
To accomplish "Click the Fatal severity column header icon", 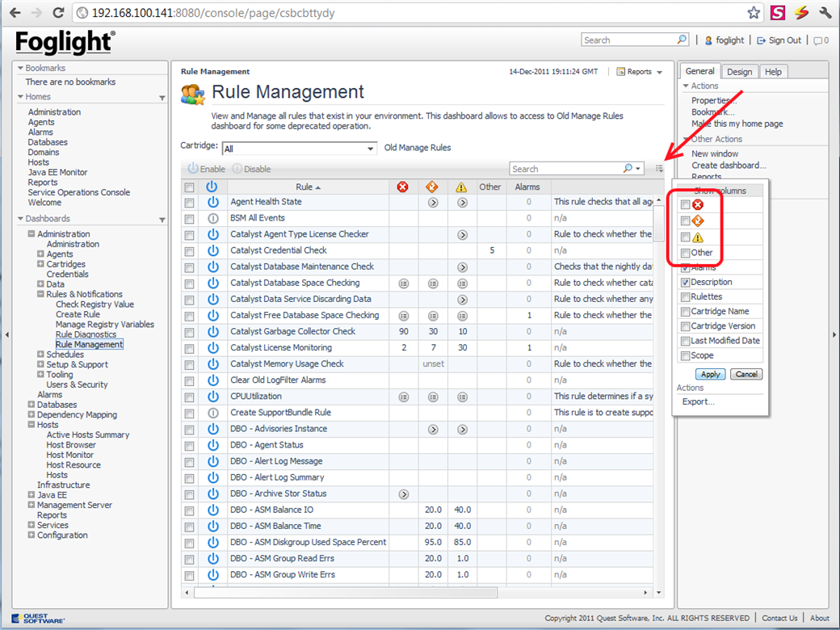I will pyautogui.click(x=403, y=187).
